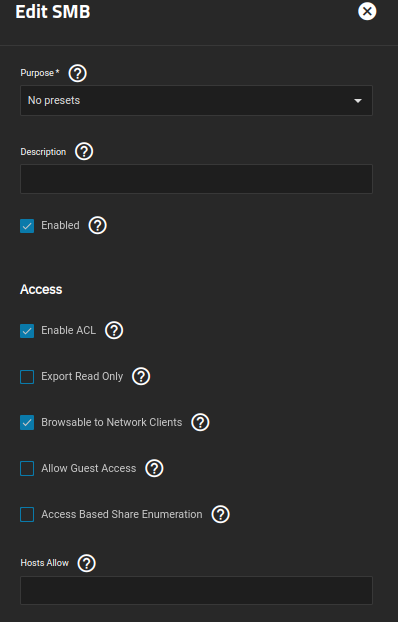Open the Purpose presets dropdown
The width and height of the screenshot is (398, 622).
[x=196, y=100]
